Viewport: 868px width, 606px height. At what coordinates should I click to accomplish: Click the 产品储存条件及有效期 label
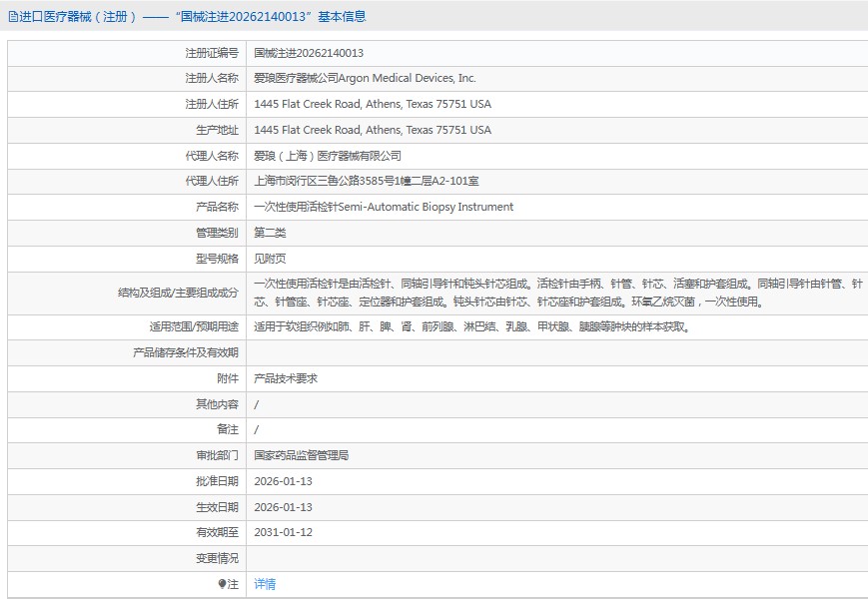pyautogui.click(x=186, y=352)
